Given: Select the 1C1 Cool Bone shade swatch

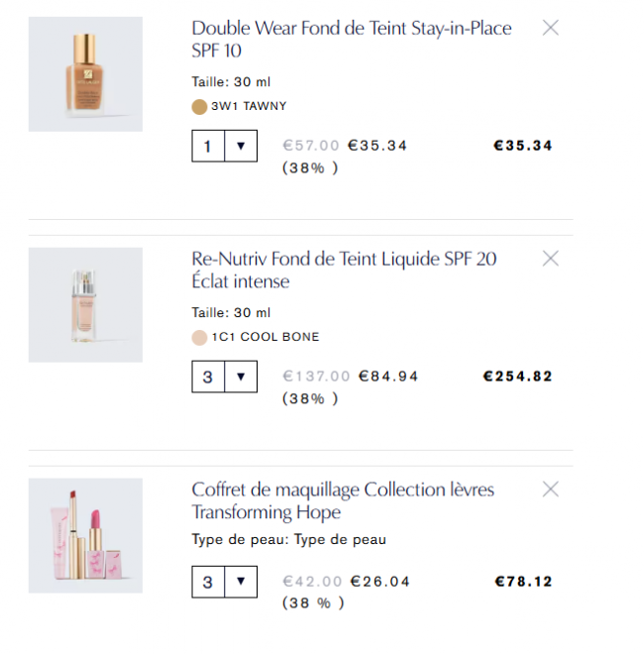Looking at the screenshot, I should tap(199, 337).
